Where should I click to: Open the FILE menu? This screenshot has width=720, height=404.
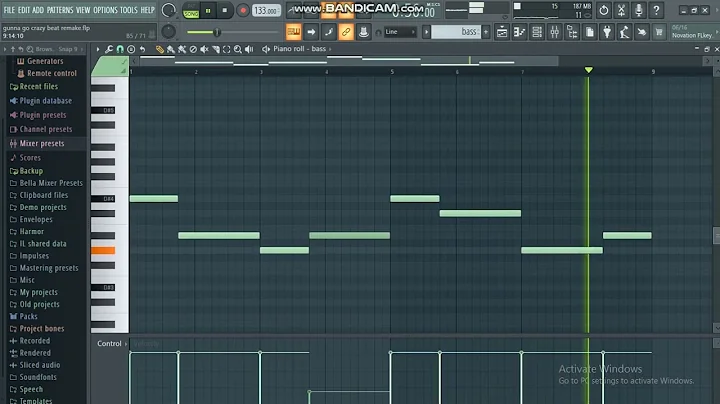coord(9,10)
